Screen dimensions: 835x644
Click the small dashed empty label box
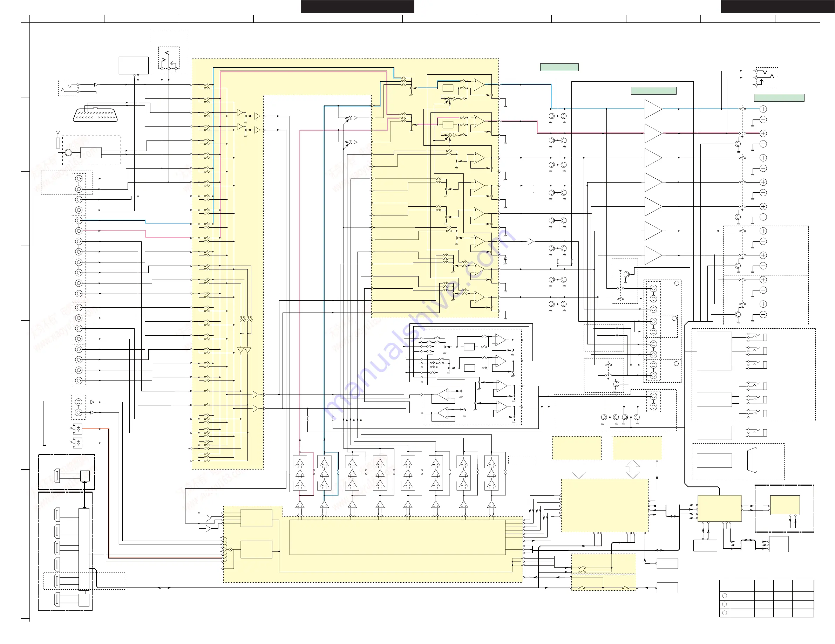(522, 460)
